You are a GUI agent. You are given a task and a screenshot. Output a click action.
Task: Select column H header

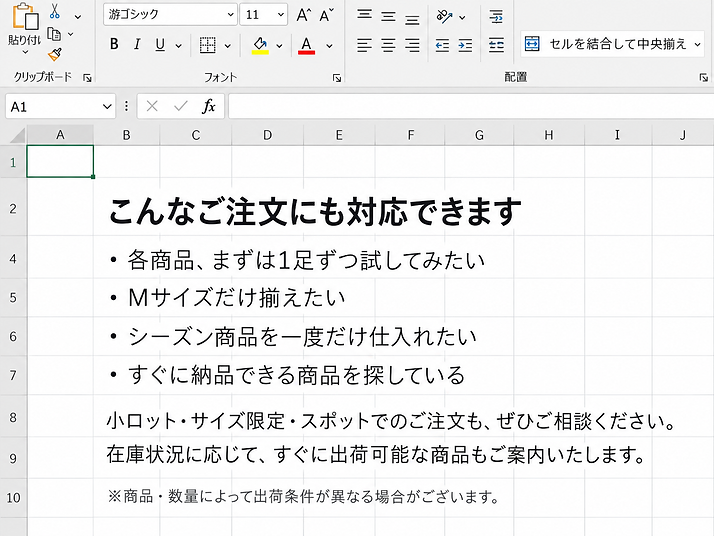click(549, 135)
